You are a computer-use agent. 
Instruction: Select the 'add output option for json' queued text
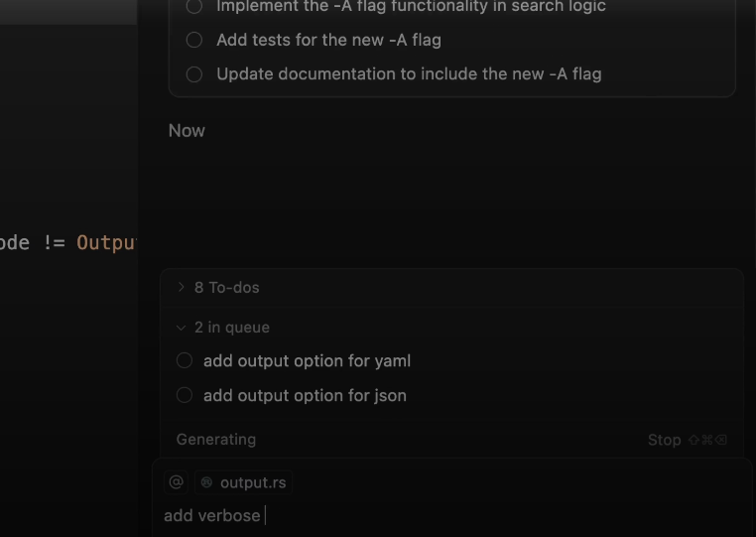point(305,395)
